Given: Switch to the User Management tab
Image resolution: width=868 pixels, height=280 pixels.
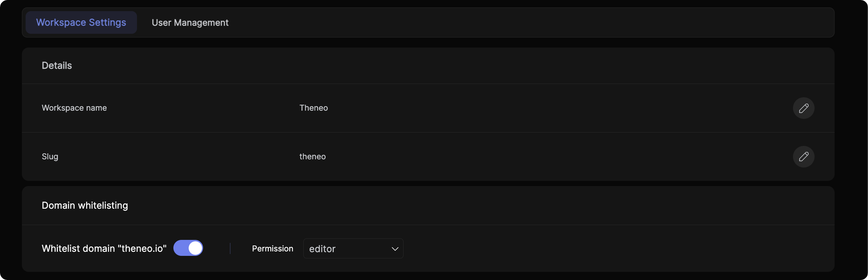Looking at the screenshot, I should (x=190, y=23).
